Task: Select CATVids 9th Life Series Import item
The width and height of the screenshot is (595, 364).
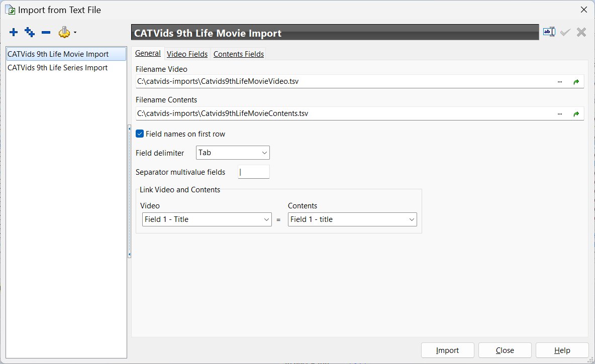Action: (x=66, y=68)
